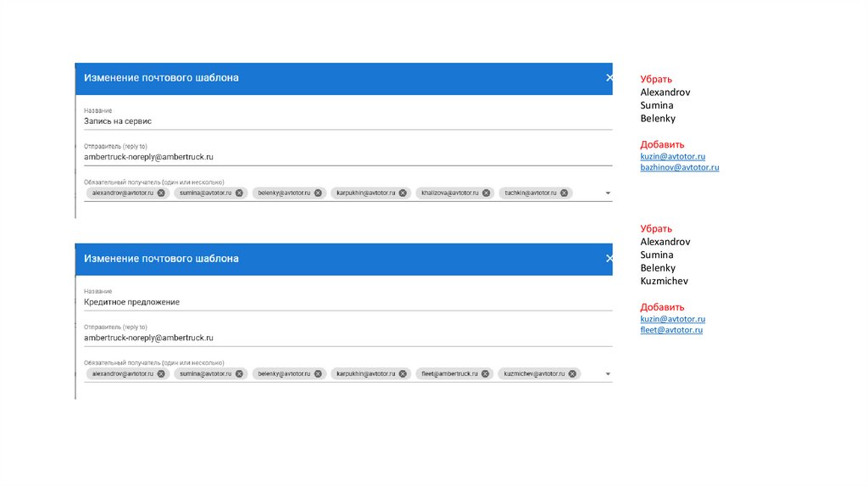Expand recipients dropdown in Кредитное предложение template

point(608,374)
